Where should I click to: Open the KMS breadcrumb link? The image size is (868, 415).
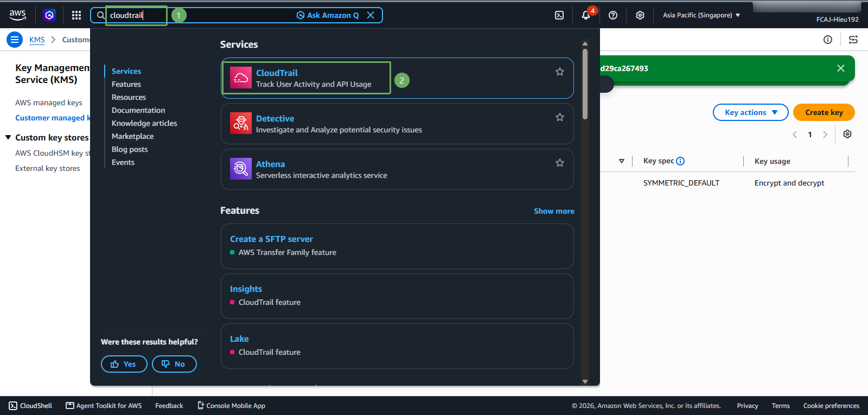pos(37,40)
